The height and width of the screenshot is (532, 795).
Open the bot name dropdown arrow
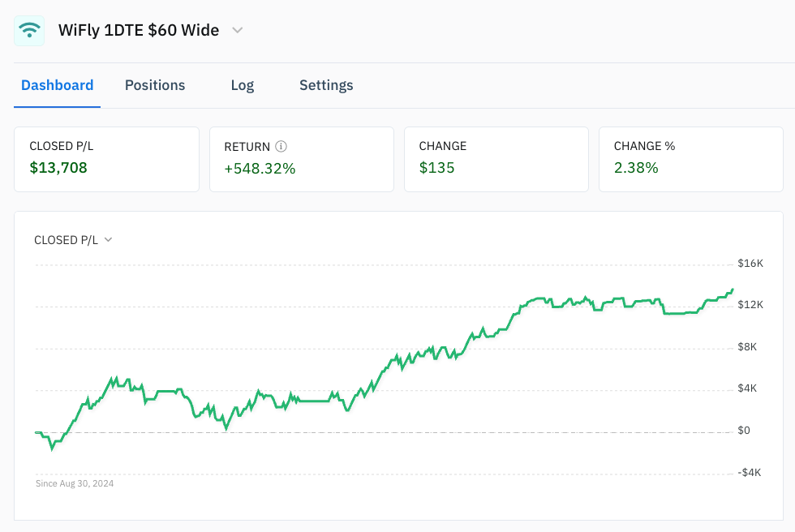(237, 30)
